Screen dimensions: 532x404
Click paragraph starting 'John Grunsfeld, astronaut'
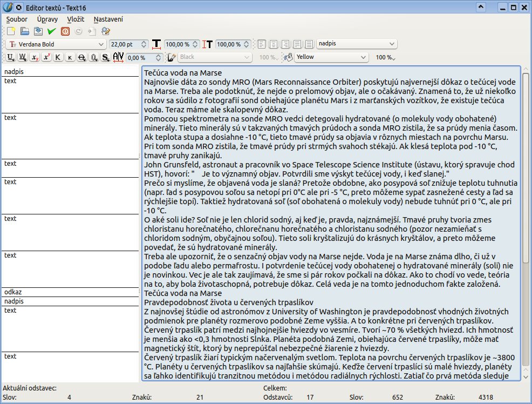click(330, 170)
